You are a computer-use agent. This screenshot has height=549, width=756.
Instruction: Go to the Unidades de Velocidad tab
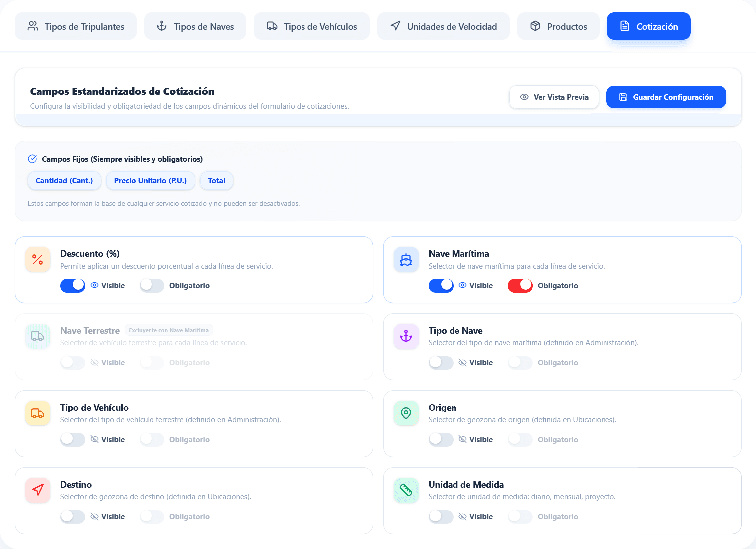[x=444, y=26]
